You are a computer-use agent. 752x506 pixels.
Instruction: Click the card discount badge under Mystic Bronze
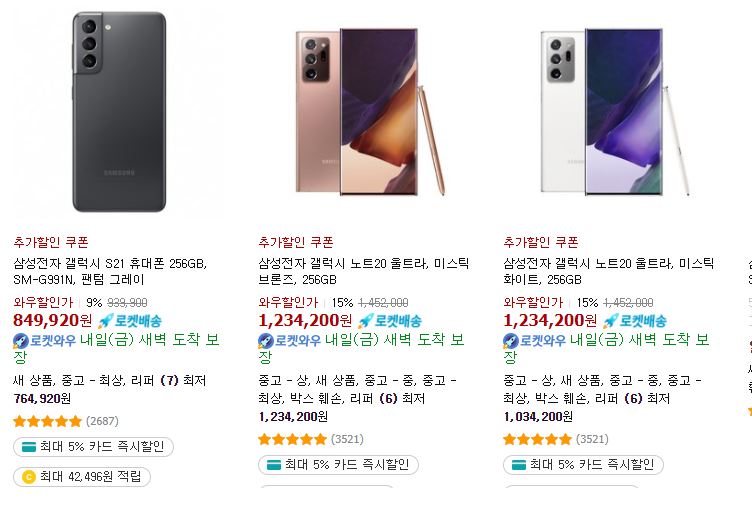pyautogui.click(x=338, y=465)
